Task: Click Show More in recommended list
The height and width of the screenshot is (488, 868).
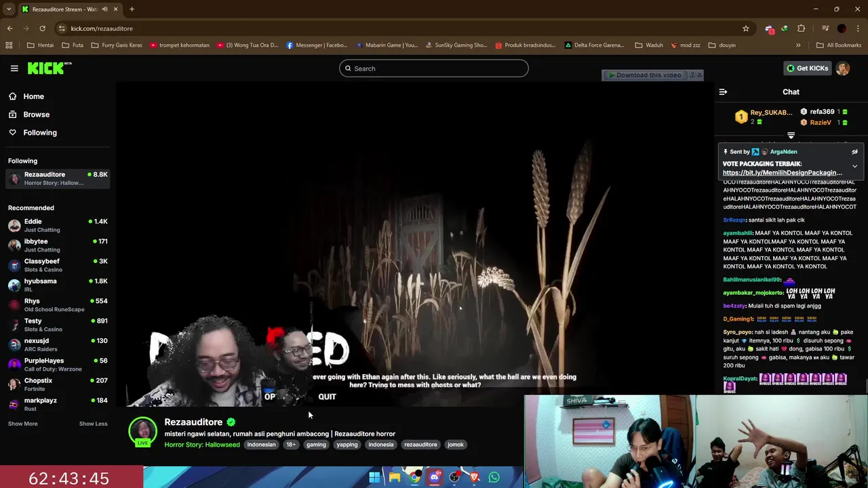Action: pyautogui.click(x=22, y=424)
